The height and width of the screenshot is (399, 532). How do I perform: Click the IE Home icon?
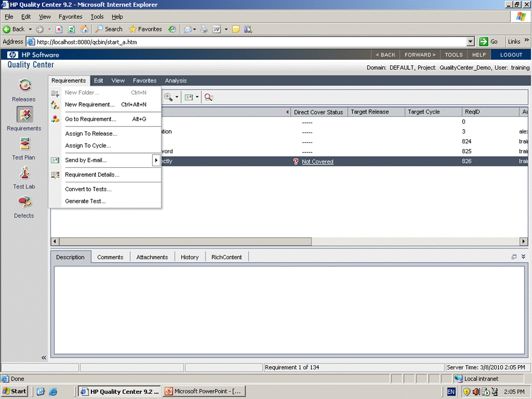84,29
